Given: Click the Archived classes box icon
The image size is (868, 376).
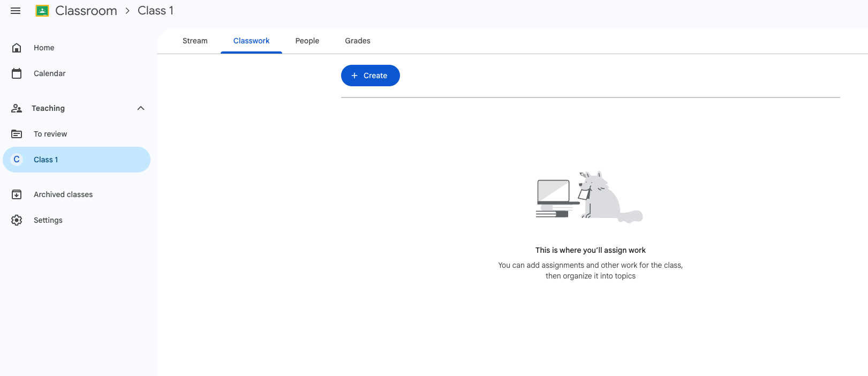Looking at the screenshot, I should pyautogui.click(x=17, y=194).
